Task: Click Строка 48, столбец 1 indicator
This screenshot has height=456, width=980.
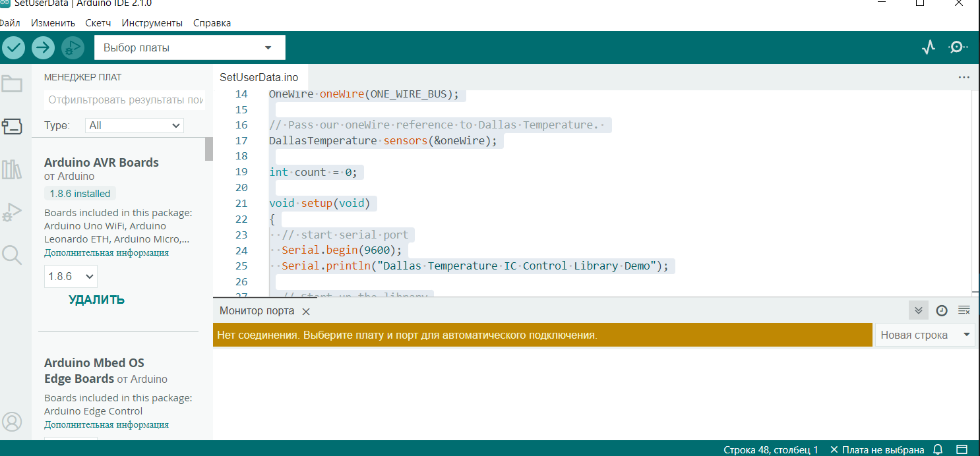Action: (770, 449)
